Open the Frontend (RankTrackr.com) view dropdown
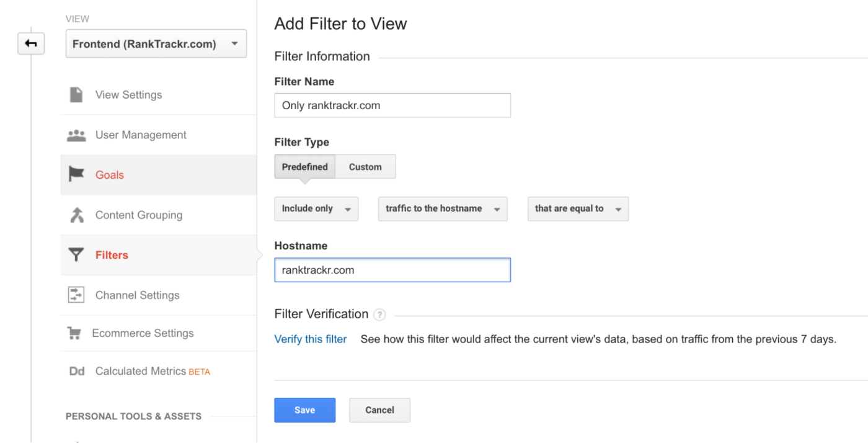This screenshot has width=868, height=443. pyautogui.click(x=156, y=44)
